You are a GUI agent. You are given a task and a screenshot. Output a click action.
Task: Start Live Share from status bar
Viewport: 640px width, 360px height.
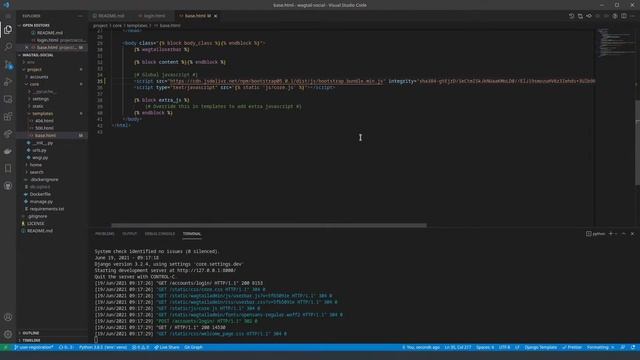[x=167, y=347]
